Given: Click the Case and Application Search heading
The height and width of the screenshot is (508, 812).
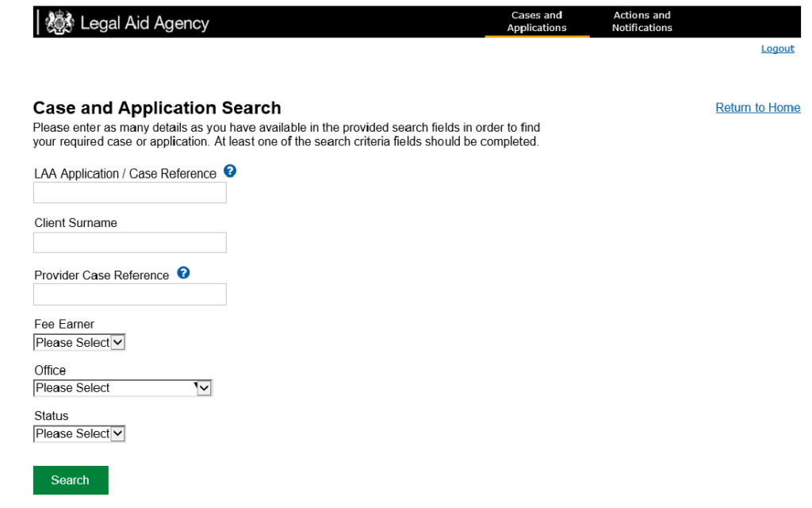Looking at the screenshot, I should (157, 108).
